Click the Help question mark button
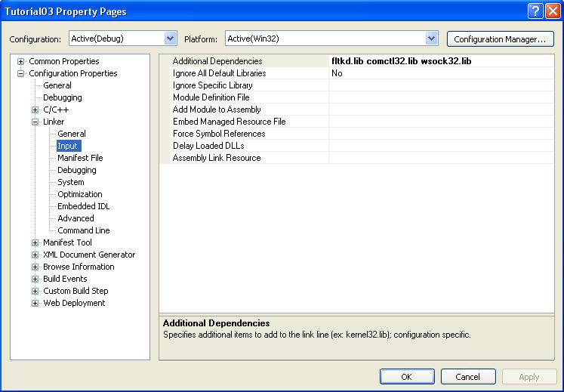564x392 pixels. click(535, 11)
